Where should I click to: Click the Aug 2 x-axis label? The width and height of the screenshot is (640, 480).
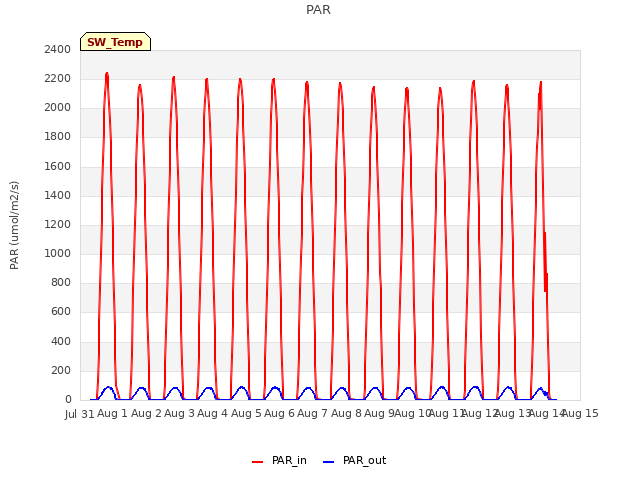click(146, 413)
